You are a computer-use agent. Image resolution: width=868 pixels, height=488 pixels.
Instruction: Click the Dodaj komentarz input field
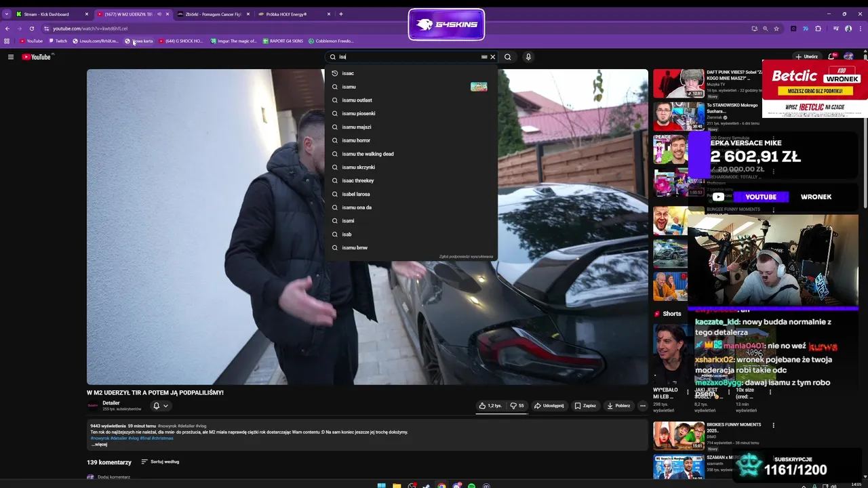(114, 477)
